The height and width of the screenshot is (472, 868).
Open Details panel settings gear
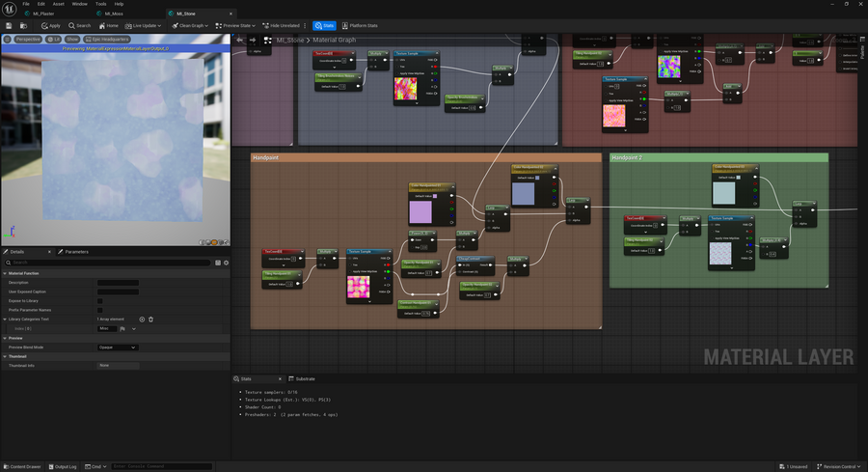point(226,263)
